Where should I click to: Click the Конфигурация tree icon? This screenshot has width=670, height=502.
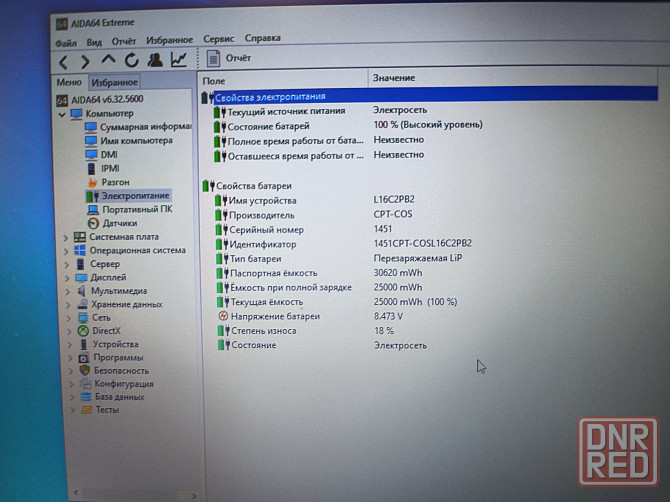tap(86, 384)
